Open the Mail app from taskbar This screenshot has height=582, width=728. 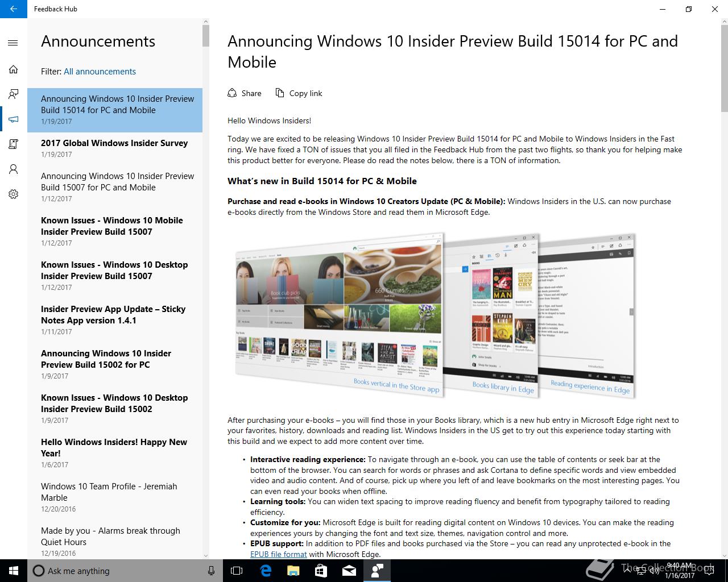349,571
